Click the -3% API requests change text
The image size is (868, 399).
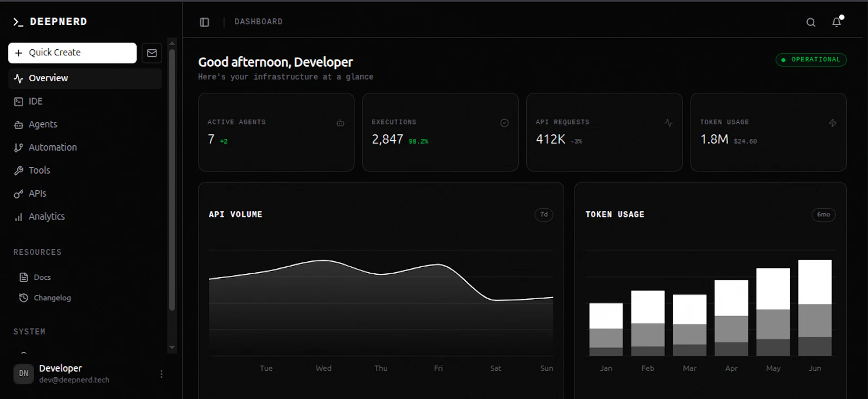(x=577, y=141)
